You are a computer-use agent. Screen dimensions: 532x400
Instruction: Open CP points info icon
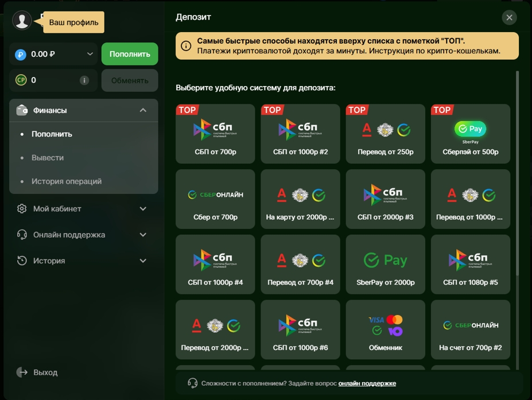coord(84,80)
